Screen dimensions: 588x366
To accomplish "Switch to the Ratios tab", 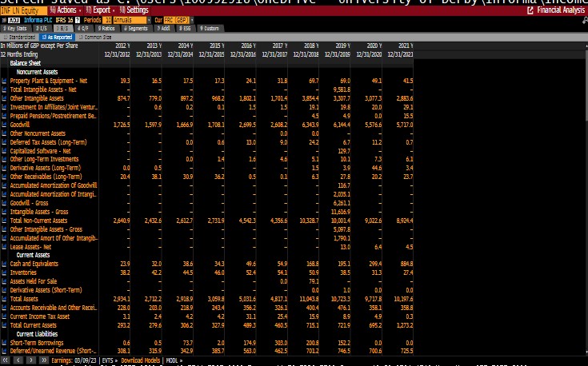I will pyautogui.click(x=106, y=29).
